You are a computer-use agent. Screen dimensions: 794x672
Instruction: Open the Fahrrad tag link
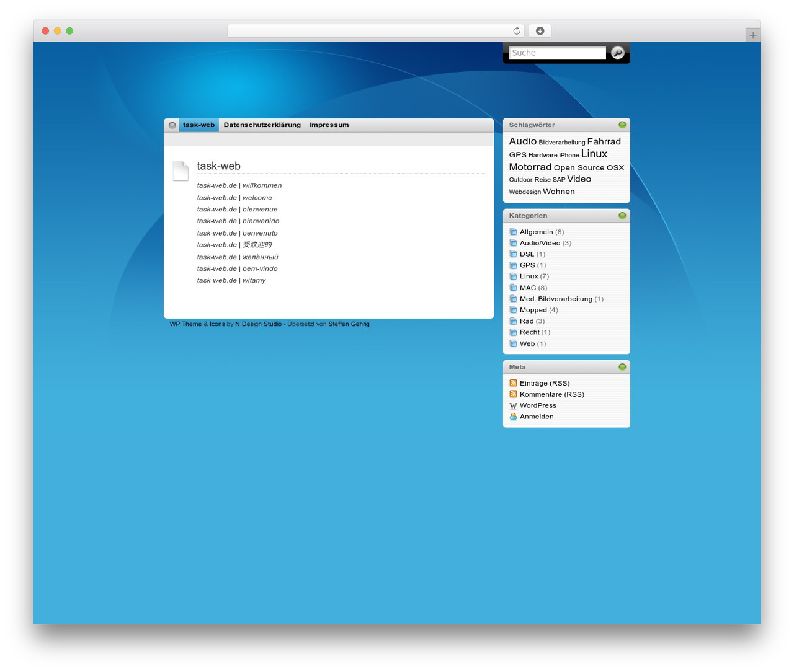pos(604,141)
